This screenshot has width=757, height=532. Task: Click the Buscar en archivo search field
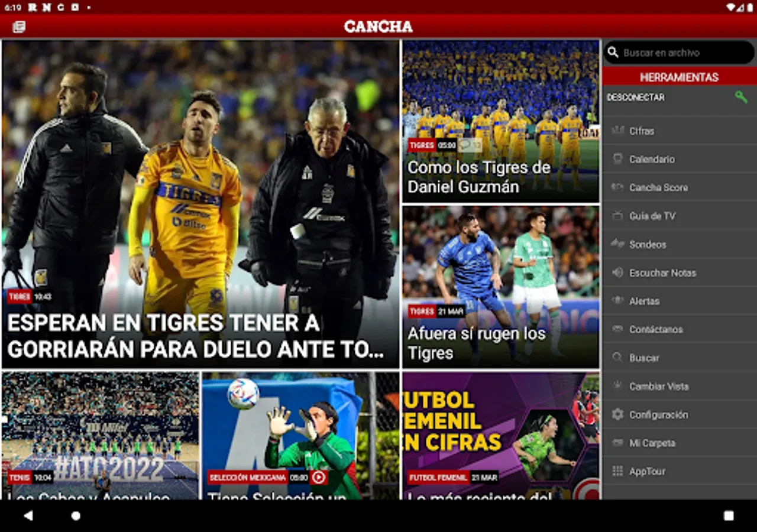(679, 53)
